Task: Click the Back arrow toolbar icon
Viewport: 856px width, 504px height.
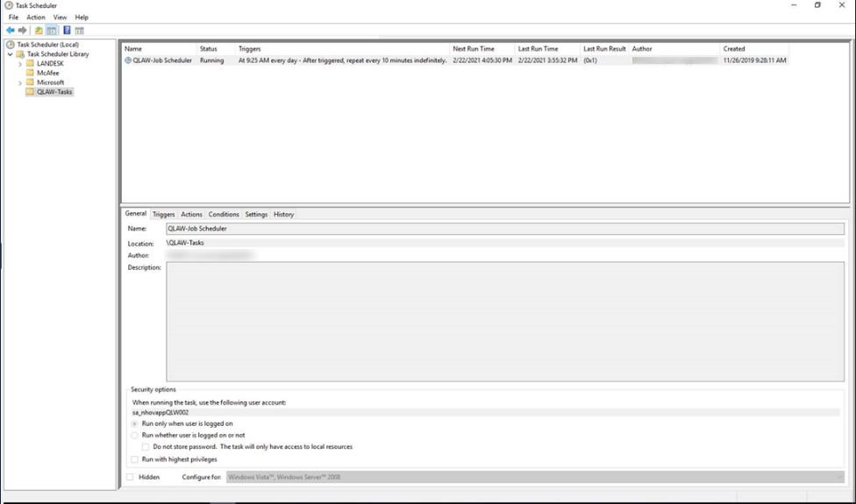Action: (11, 31)
